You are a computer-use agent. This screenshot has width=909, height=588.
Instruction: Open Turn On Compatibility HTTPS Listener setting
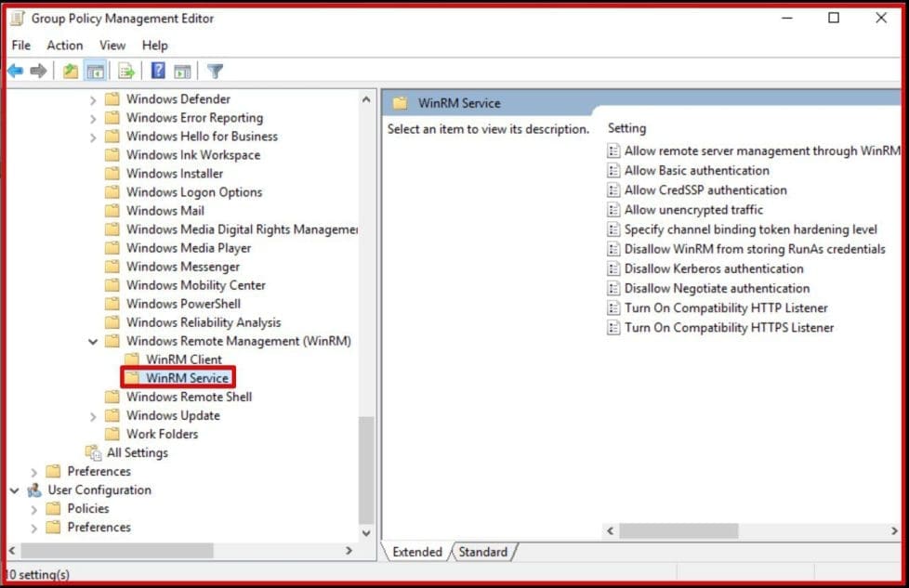point(729,327)
